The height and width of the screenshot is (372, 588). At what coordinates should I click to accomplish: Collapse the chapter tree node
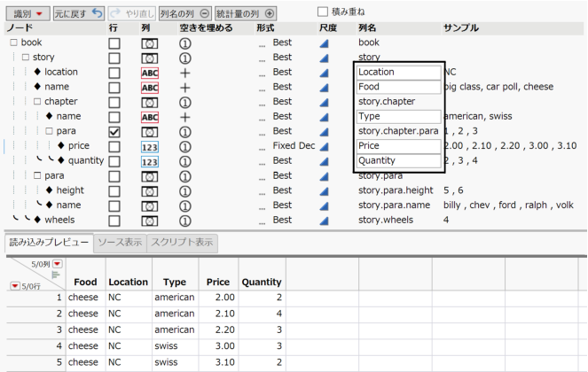pyautogui.click(x=37, y=102)
